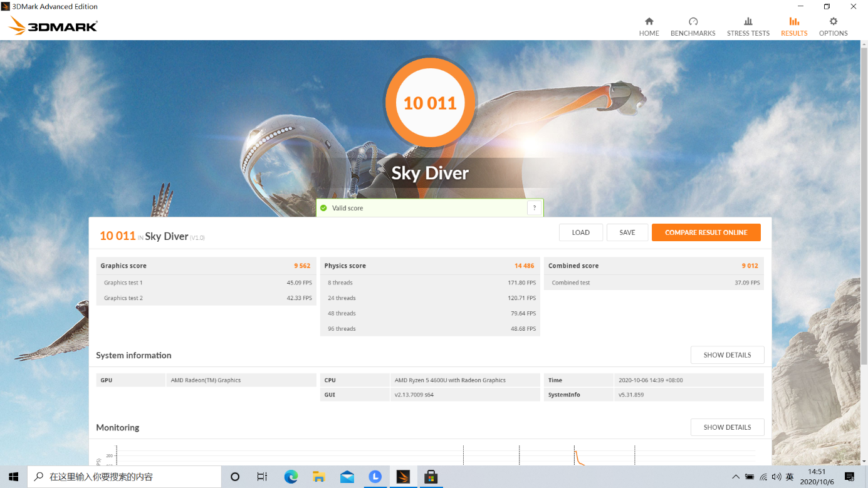Select the 24 threads row

pyautogui.click(x=430, y=298)
